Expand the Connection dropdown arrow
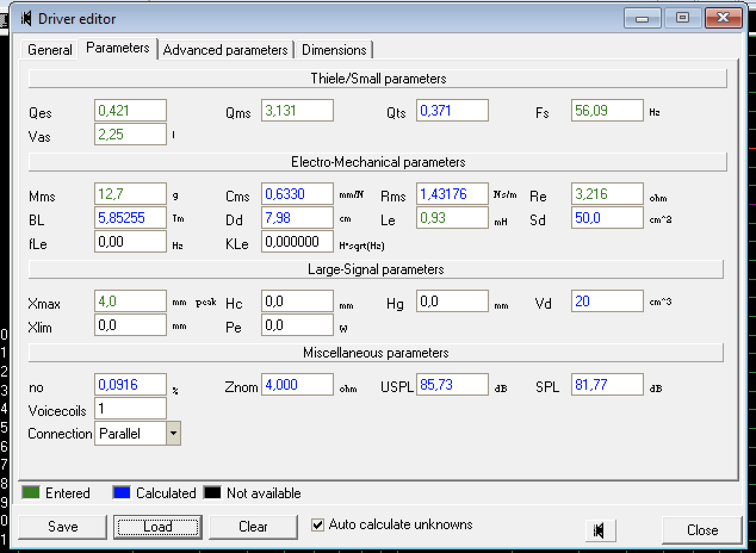 point(173,433)
